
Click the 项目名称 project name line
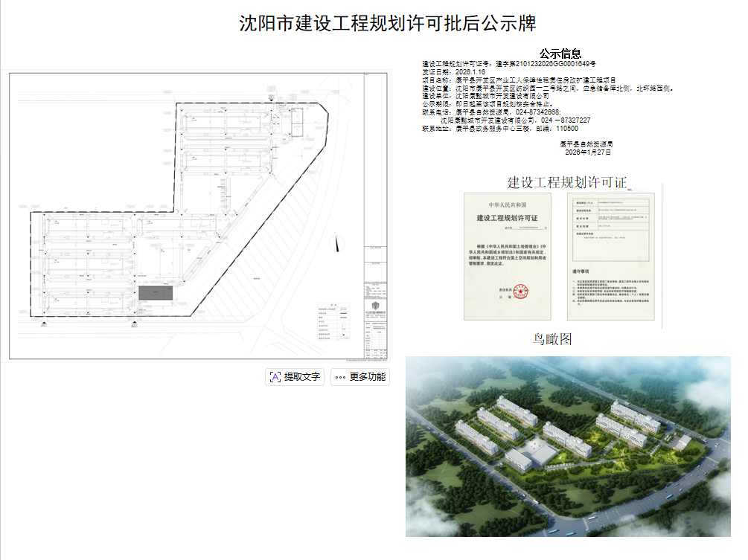(521, 82)
